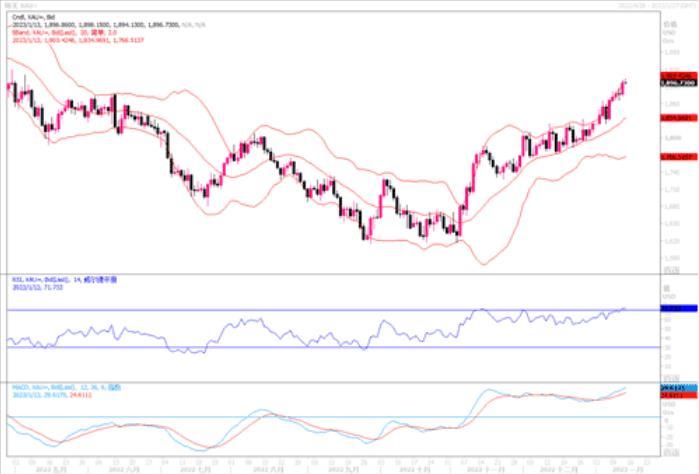Click the most recent candlestick on price chart
Image resolution: width=699 pixels, height=474 pixels.
(625, 86)
